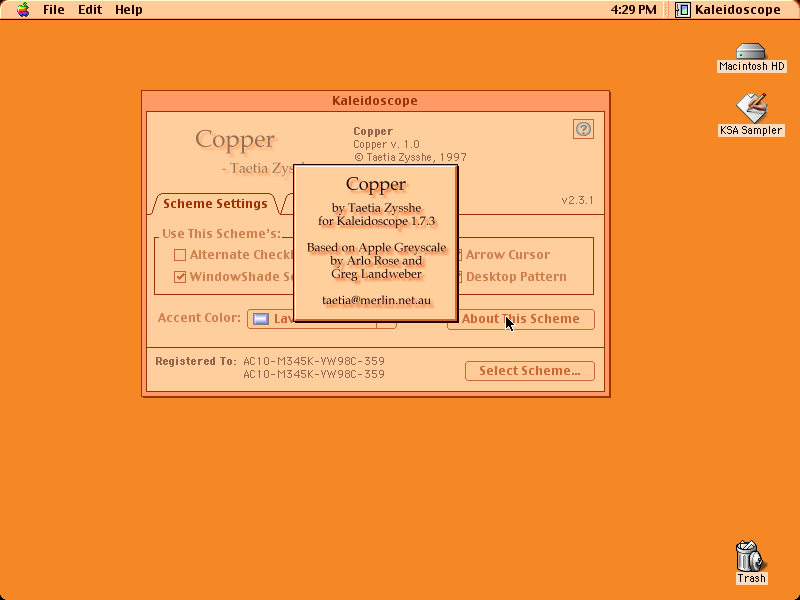Screen dimensions: 800x600
Task: Click the menu bar clock
Action: pos(633,10)
